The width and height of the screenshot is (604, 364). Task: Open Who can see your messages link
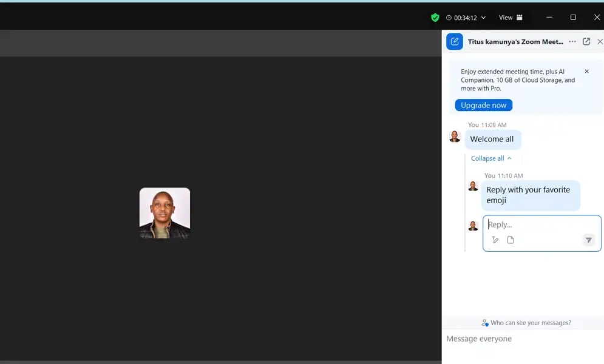(x=526, y=323)
